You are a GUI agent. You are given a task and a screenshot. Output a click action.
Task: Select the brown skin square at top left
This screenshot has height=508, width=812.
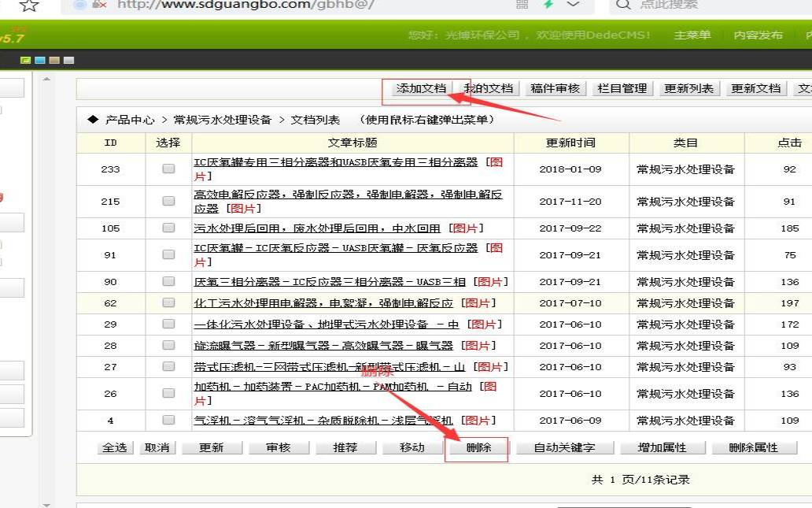pyautogui.click(x=54, y=60)
